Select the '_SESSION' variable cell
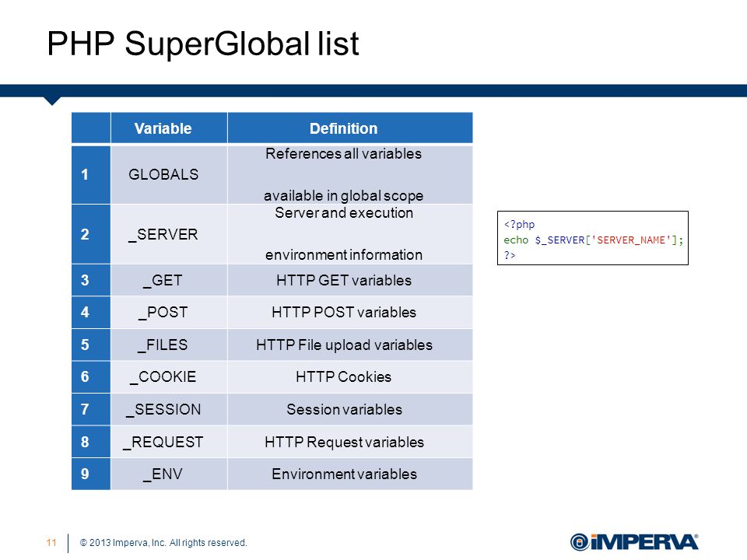The width and height of the screenshot is (747, 560). [x=169, y=409]
